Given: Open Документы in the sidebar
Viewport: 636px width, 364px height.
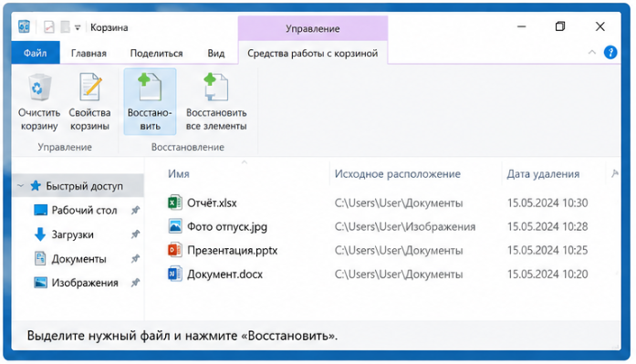Looking at the screenshot, I should pyautogui.click(x=78, y=259).
